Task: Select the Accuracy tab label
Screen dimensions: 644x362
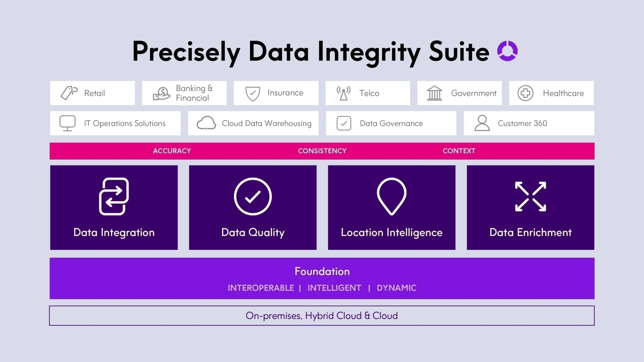Action: [172, 151]
